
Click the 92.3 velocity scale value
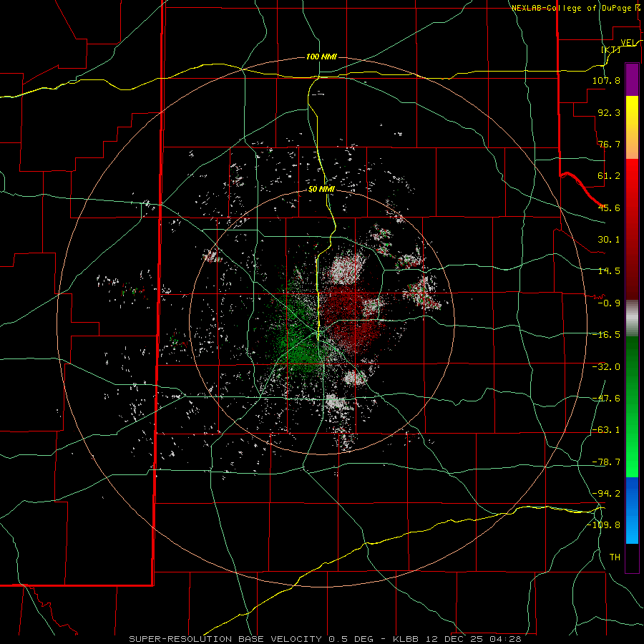click(x=609, y=112)
